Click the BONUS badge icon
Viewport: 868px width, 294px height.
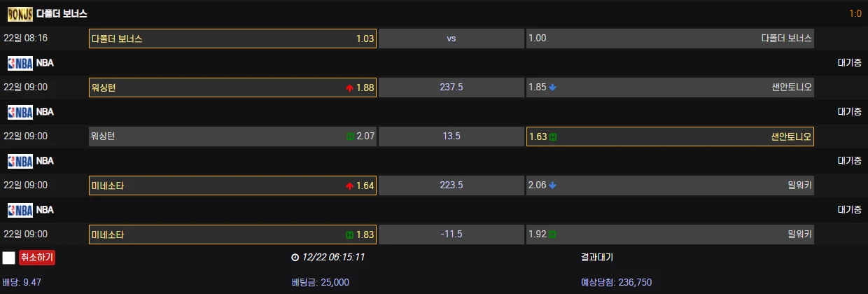tap(20, 13)
